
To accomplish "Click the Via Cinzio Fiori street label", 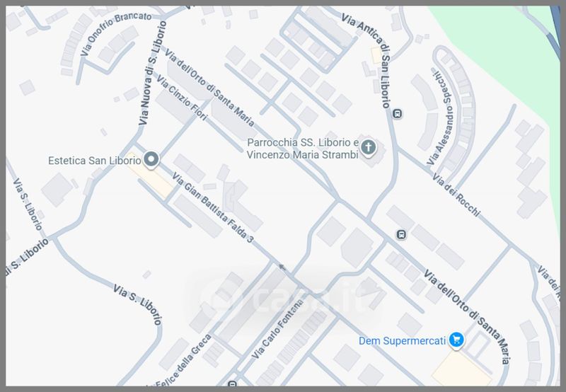I will point(182,98).
